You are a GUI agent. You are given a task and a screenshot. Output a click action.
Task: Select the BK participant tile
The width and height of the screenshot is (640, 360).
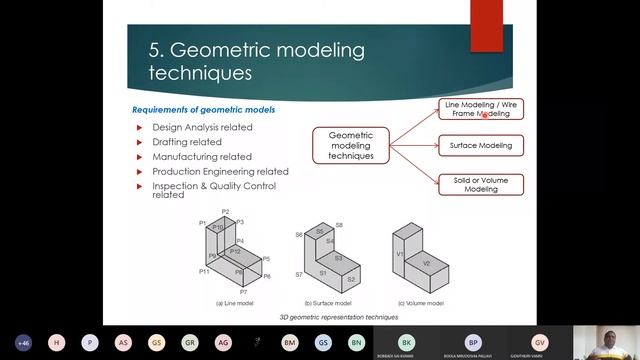click(406, 343)
